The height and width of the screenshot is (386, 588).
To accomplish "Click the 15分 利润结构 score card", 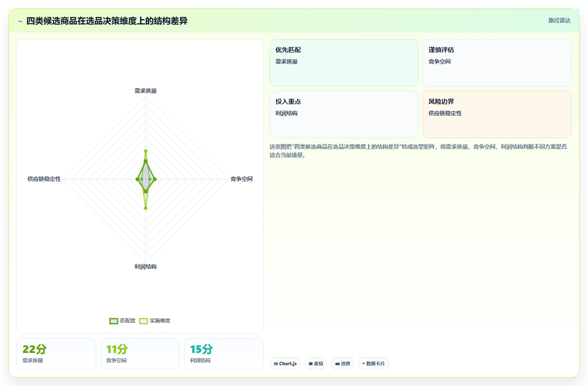I will [224, 354].
